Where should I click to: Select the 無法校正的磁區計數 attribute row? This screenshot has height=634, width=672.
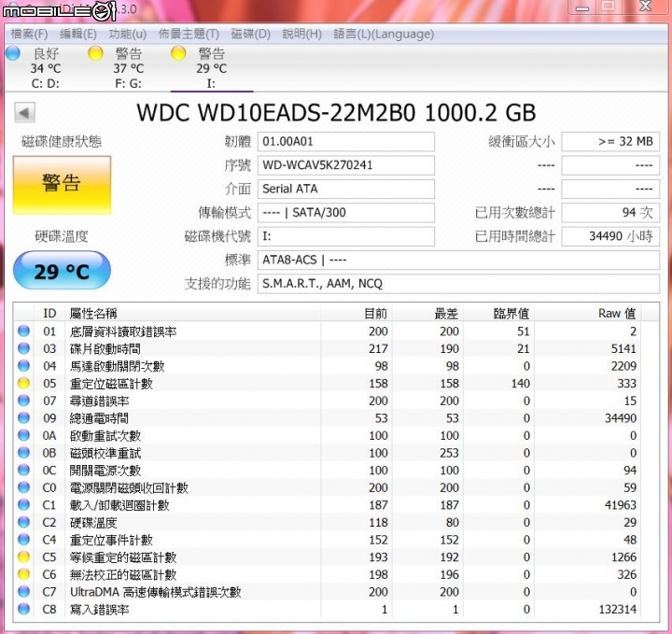click(328, 574)
